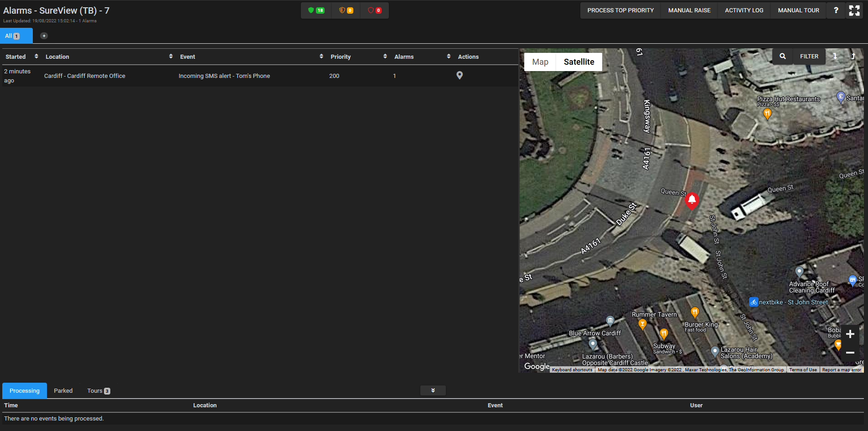Switch map to Satellite view
Image resolution: width=868 pixels, height=431 pixels.
point(579,62)
